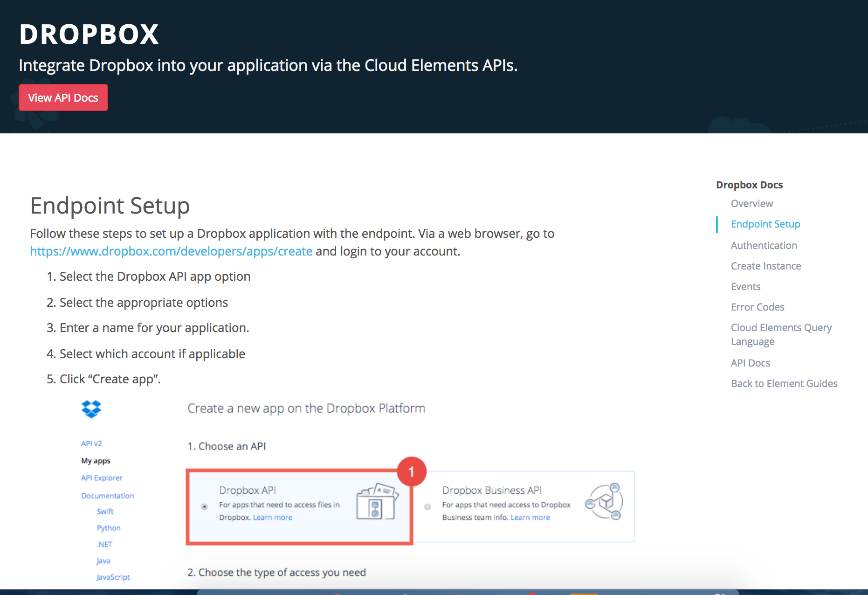Viewport: 868px width, 595px height.
Task: Click 'Create a new app on the Dropbox Platform' heading
Action: (306, 408)
